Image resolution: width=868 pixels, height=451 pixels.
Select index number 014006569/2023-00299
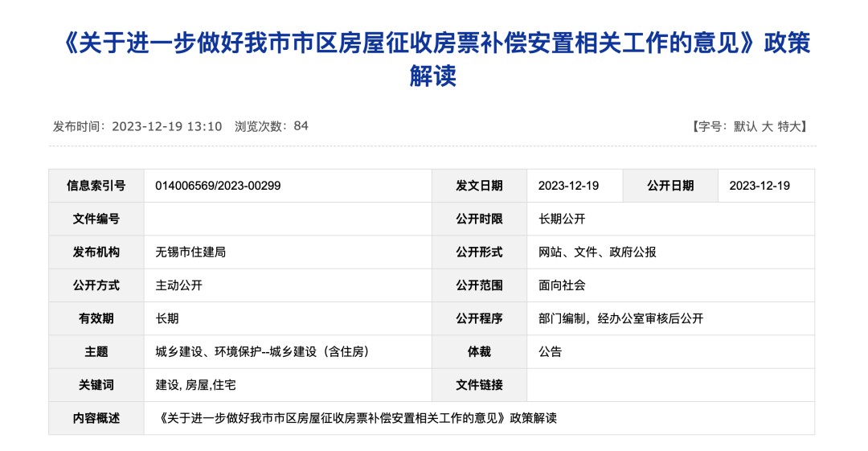(x=218, y=186)
